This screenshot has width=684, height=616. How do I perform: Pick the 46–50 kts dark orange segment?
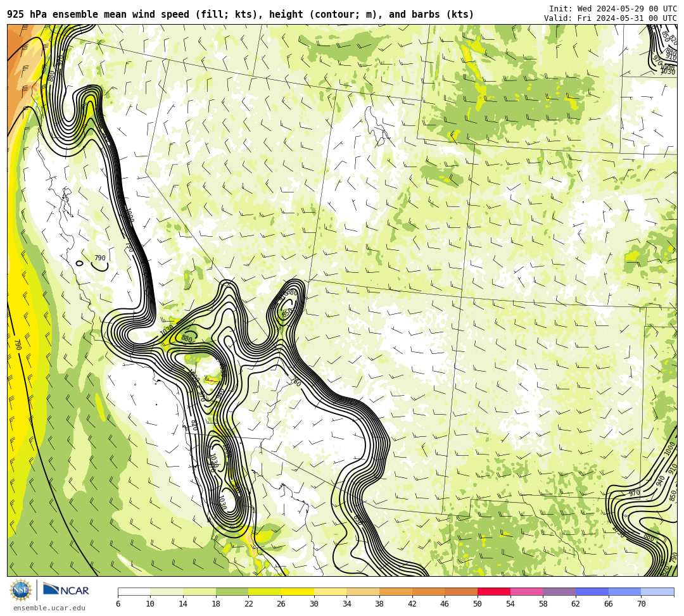point(461,591)
